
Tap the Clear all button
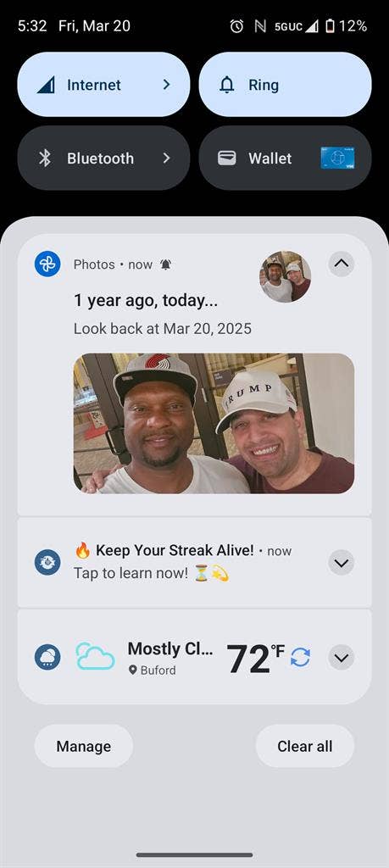click(305, 746)
